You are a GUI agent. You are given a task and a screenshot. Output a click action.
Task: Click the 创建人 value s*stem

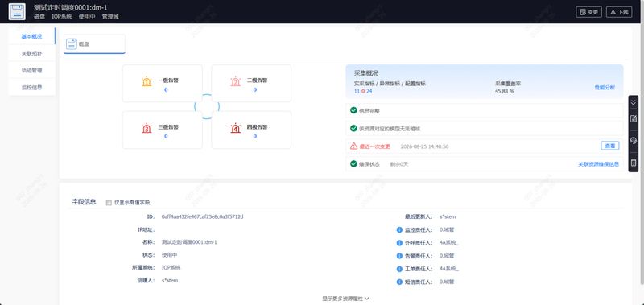coord(170,280)
